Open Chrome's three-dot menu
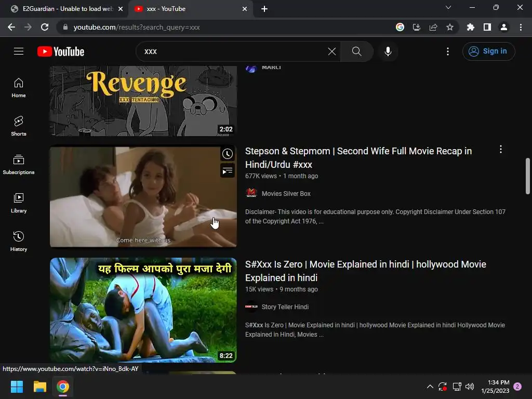532x399 pixels. [x=521, y=27]
